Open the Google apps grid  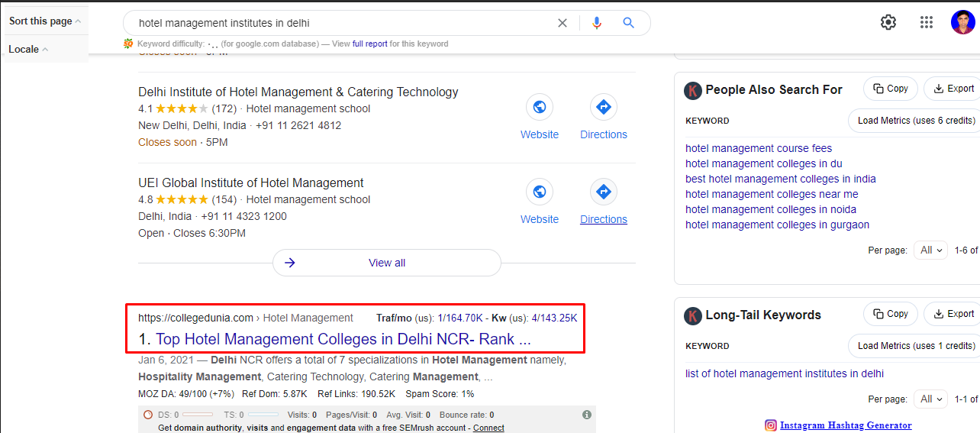(x=927, y=22)
